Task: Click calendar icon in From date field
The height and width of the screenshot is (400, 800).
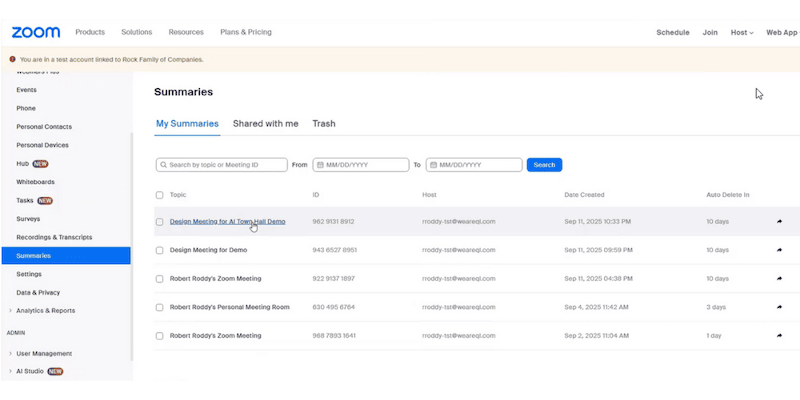Action: (319, 165)
